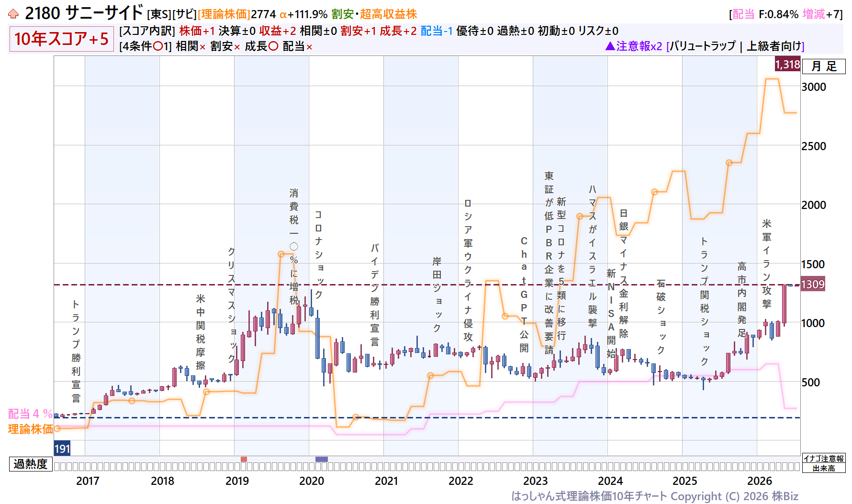The width and height of the screenshot is (852, 504).
Task: Click the 配当 cross condition mark
Action: pyautogui.click(x=309, y=47)
